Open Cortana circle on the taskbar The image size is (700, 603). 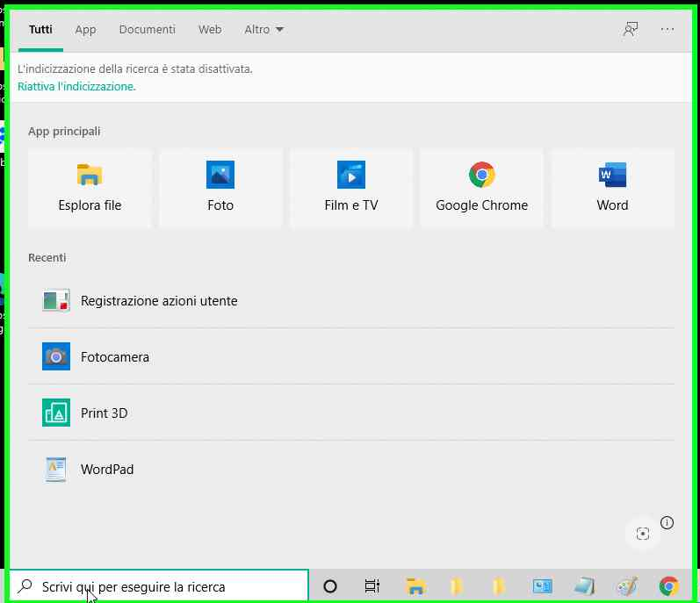click(x=330, y=586)
